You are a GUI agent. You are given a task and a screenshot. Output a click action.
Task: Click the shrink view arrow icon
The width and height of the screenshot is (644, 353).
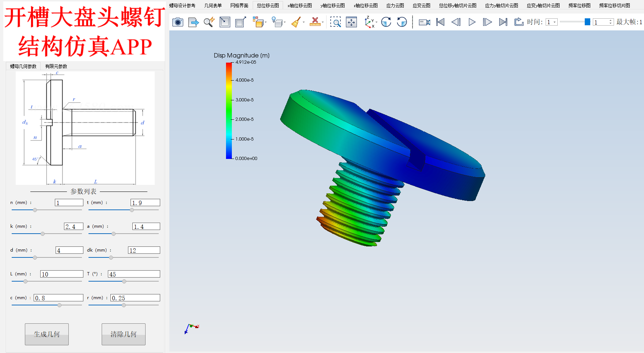tap(225, 22)
